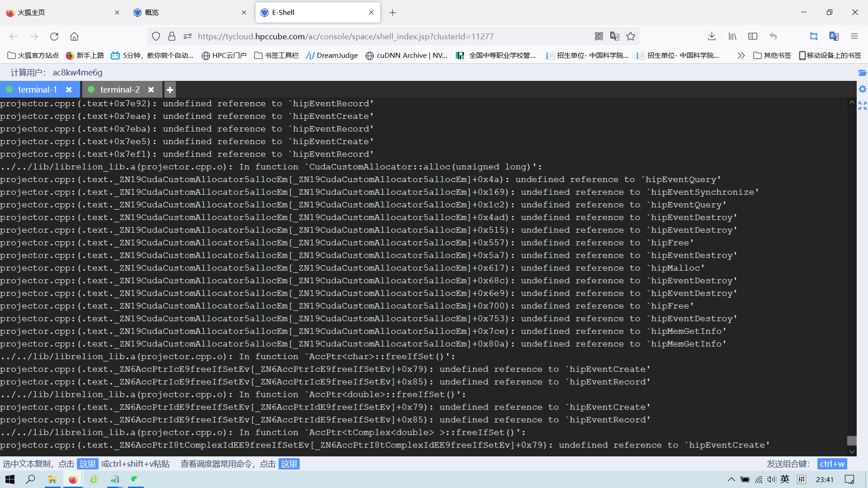The image size is (868, 488).
Task: Click the terminal scrollbar thumb
Action: point(852,441)
